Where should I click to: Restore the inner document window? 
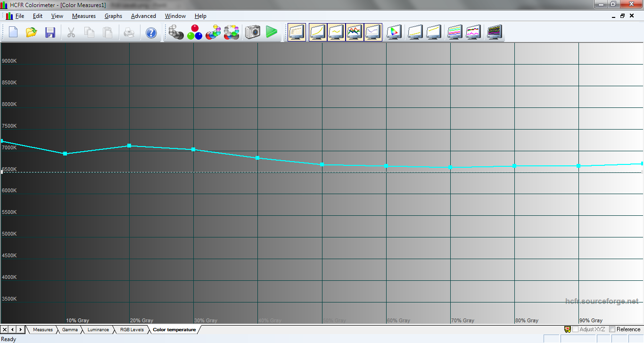[622, 16]
